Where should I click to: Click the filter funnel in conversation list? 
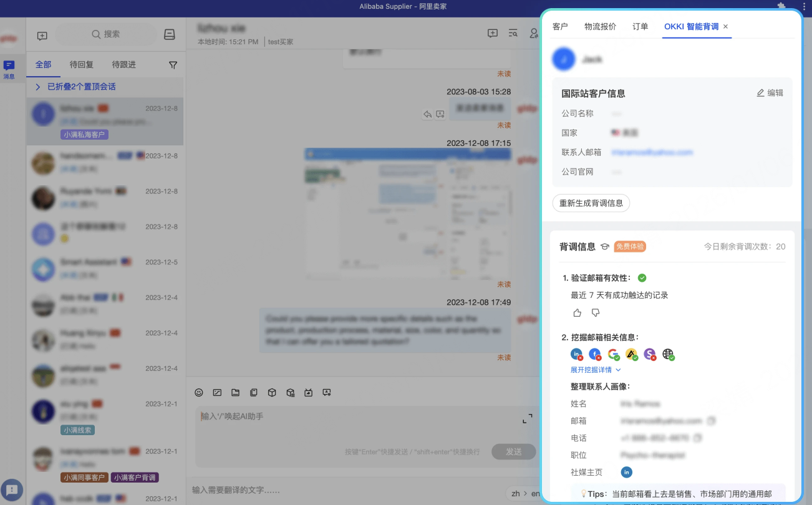173,65
